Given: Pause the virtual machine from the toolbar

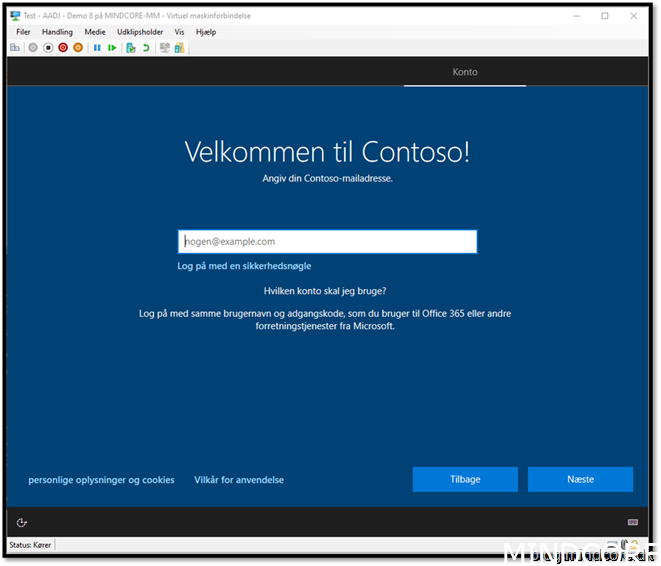Looking at the screenshot, I should tap(97, 47).
